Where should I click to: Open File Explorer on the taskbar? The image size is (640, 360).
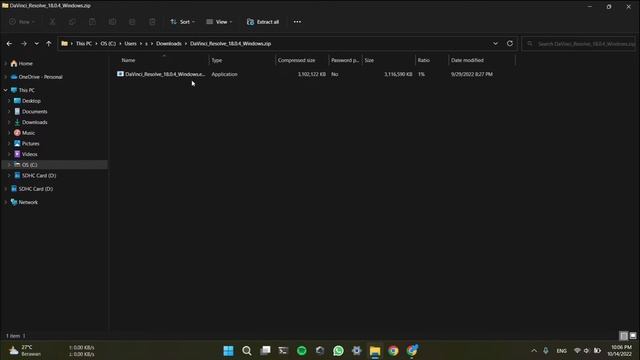(375, 351)
